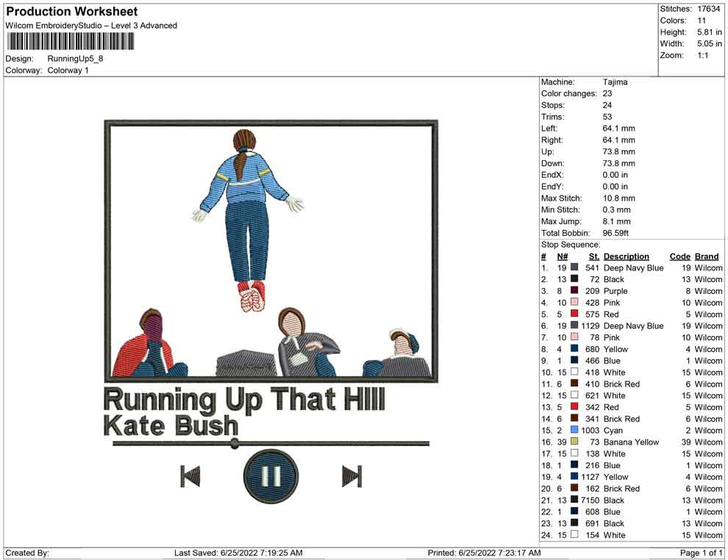
Task: Click the Color changes value 23
Action: coord(607,93)
